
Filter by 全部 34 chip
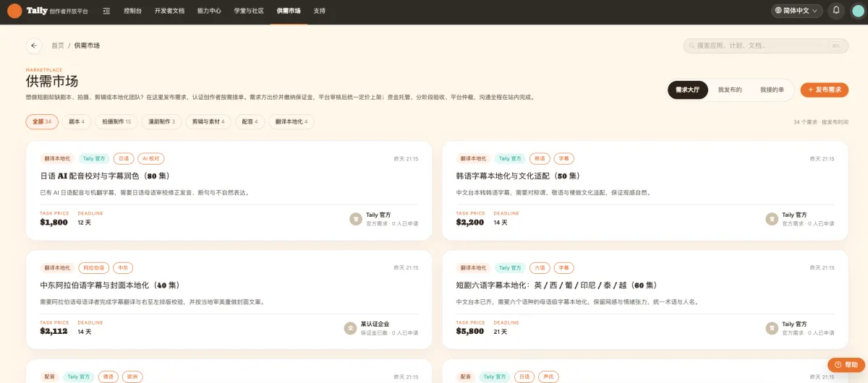point(42,121)
